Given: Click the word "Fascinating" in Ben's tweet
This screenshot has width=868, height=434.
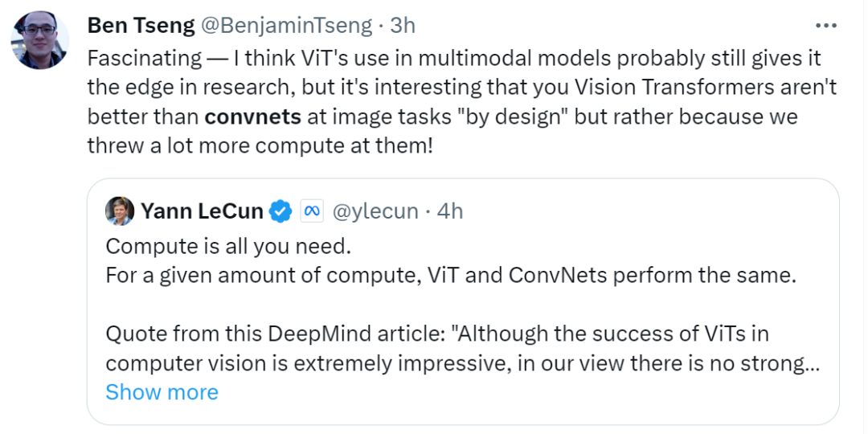Looking at the screenshot, I should 144,59.
